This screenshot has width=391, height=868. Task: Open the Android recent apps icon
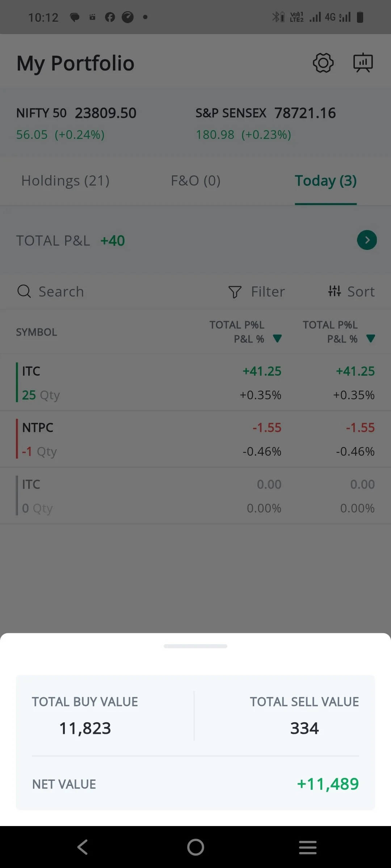pos(308,847)
